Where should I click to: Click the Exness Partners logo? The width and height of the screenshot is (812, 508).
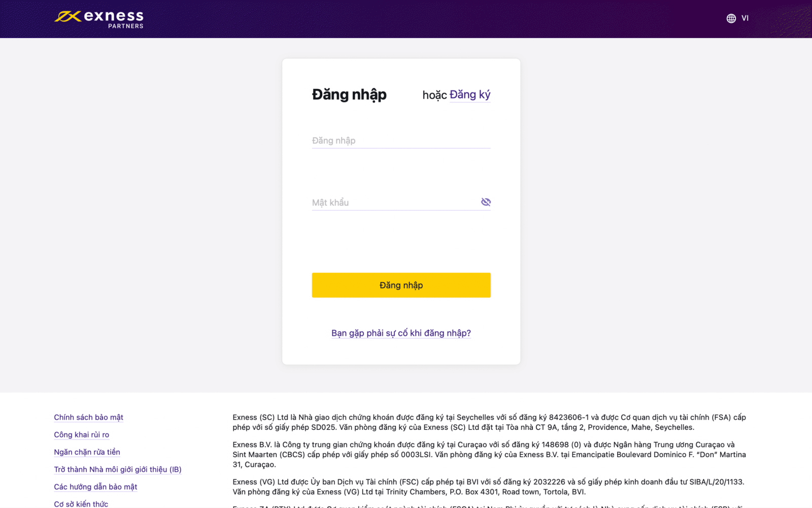[99, 19]
